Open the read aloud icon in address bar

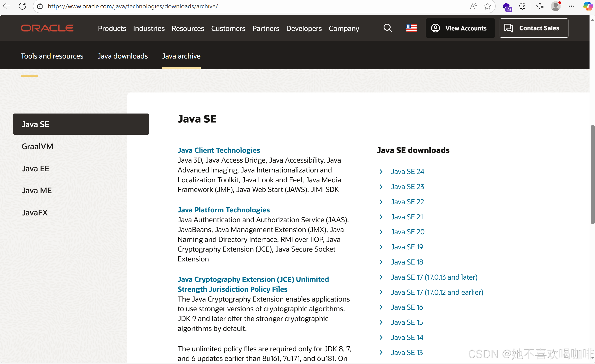coord(473,6)
